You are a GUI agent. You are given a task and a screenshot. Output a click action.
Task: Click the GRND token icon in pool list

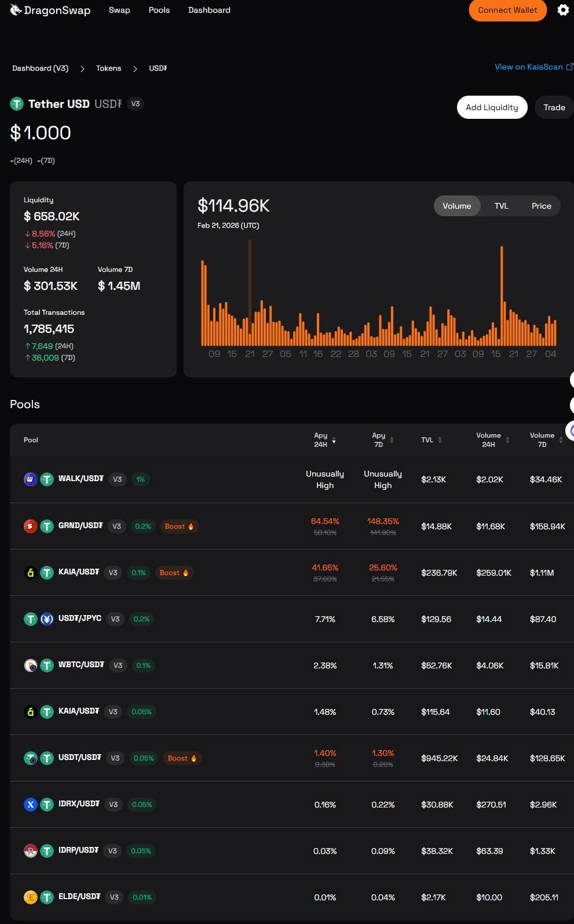click(x=31, y=526)
